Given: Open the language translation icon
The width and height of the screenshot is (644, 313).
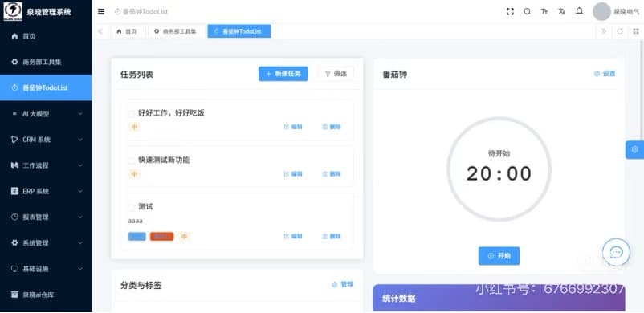Looking at the screenshot, I should (x=561, y=11).
